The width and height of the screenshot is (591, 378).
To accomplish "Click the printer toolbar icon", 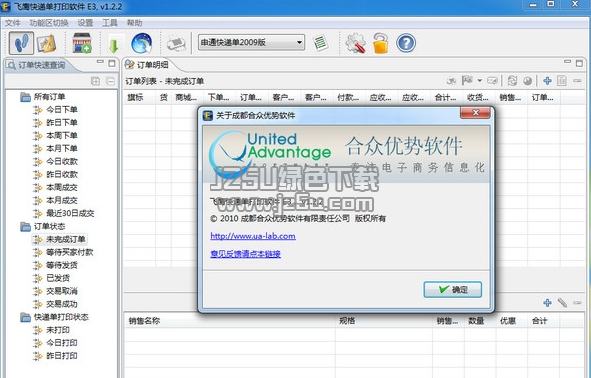I will coord(176,44).
